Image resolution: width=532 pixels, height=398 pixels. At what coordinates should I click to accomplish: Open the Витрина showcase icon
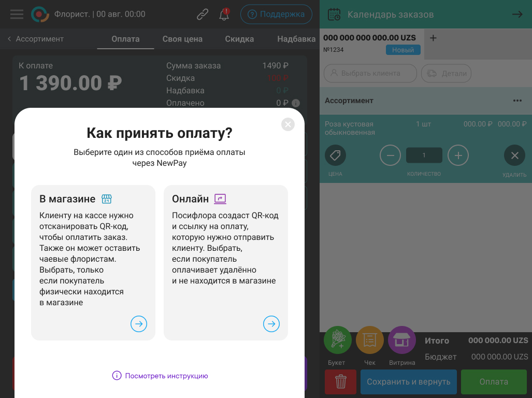[402, 340]
